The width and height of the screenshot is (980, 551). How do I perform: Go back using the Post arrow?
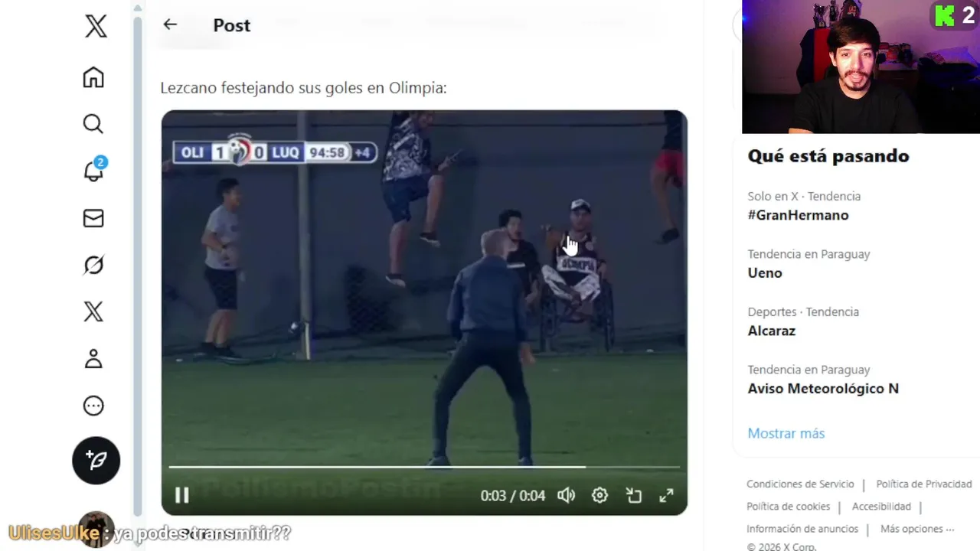click(x=170, y=24)
